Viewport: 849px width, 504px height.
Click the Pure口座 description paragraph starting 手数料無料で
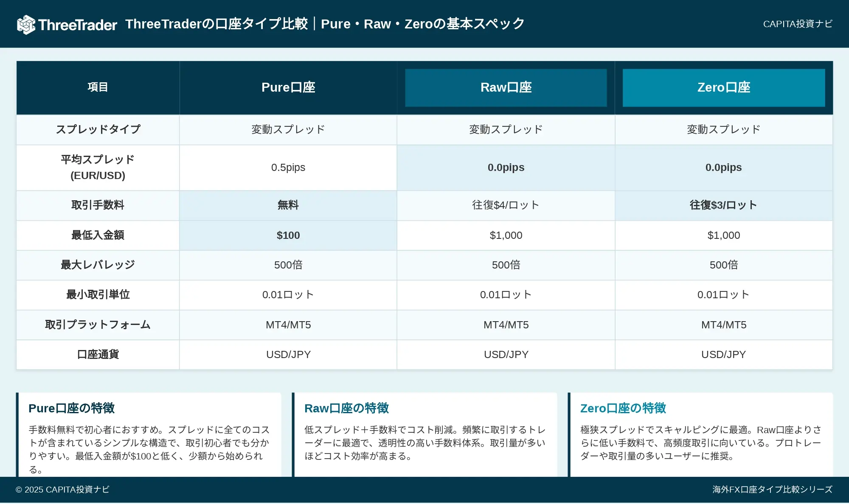tap(149, 449)
